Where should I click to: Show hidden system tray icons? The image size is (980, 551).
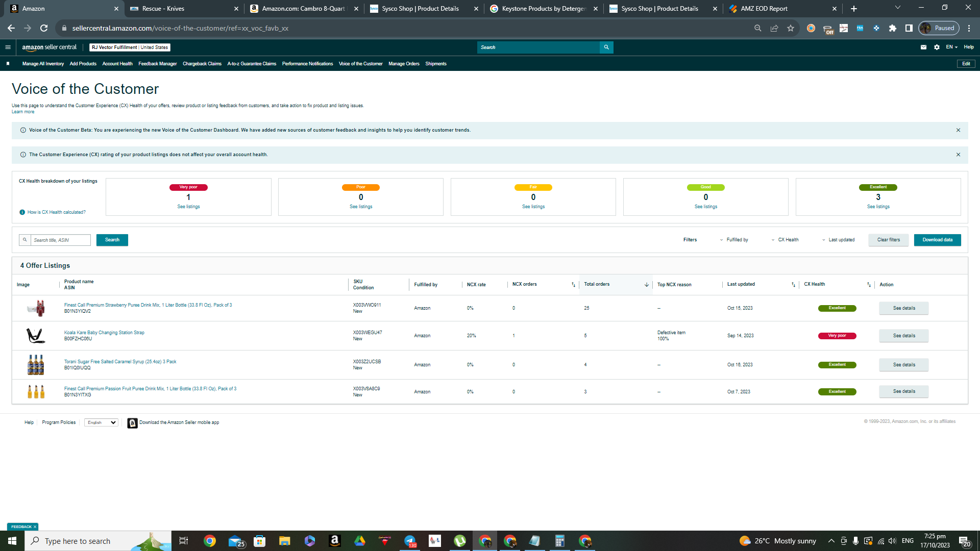point(831,541)
